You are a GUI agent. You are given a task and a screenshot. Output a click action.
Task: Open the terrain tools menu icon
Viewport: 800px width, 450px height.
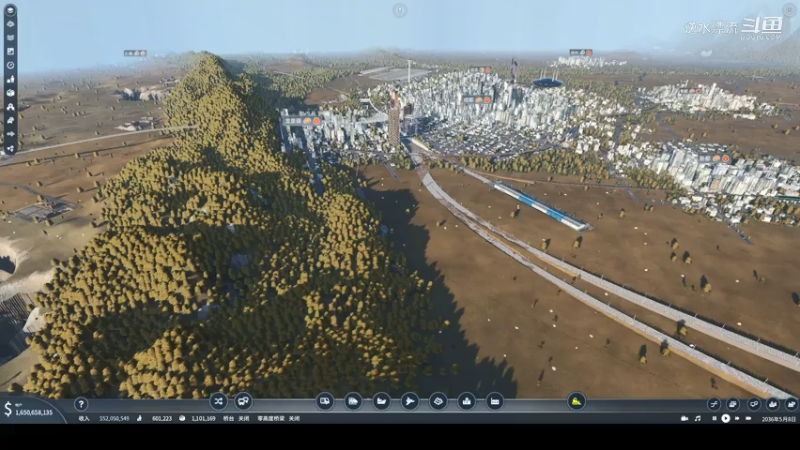[438, 402]
